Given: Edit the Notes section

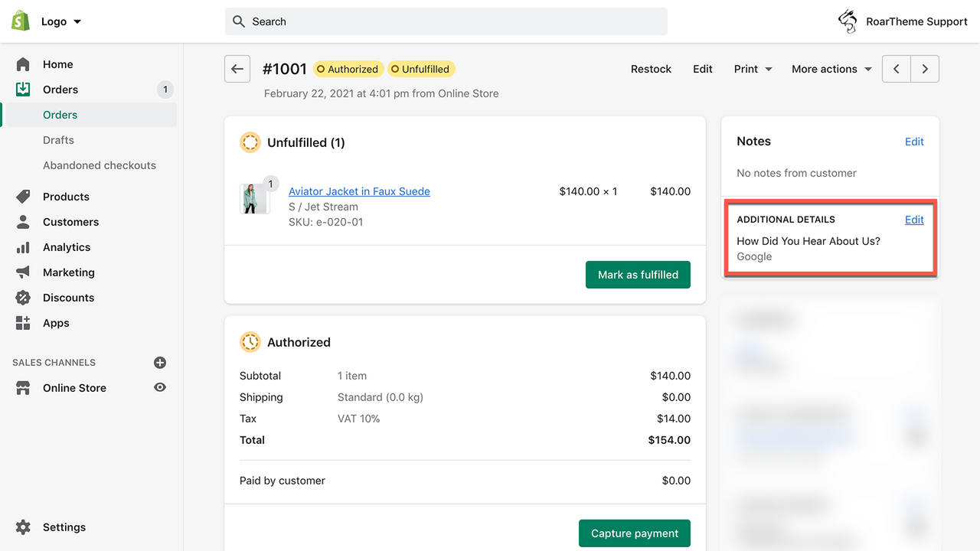Looking at the screenshot, I should 914,142.
